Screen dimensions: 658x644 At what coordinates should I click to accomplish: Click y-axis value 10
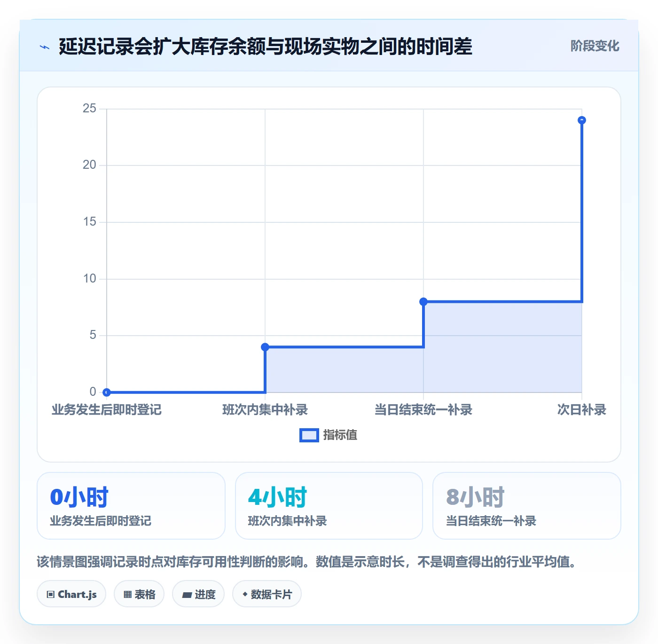pyautogui.click(x=89, y=279)
